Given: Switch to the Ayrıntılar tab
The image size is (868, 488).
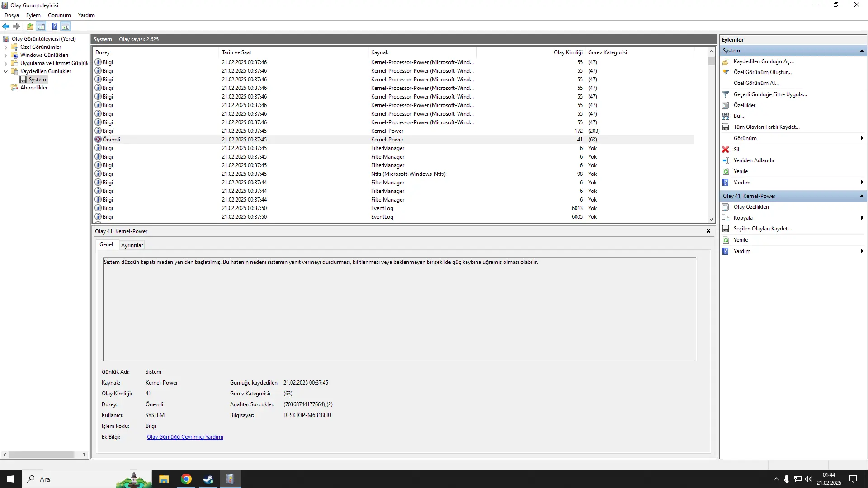Looking at the screenshot, I should point(132,245).
